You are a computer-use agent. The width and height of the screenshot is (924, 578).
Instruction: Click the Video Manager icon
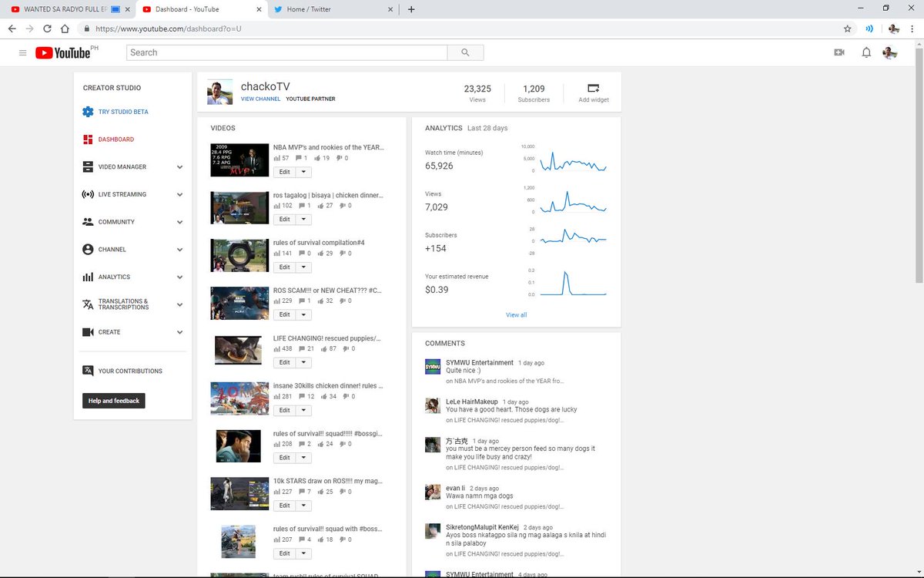(x=88, y=167)
